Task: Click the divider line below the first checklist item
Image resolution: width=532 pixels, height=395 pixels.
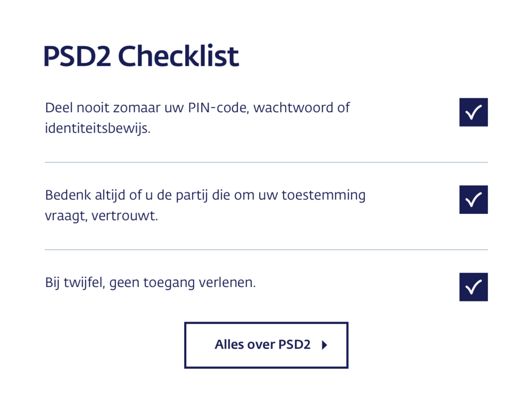Action: (267, 162)
